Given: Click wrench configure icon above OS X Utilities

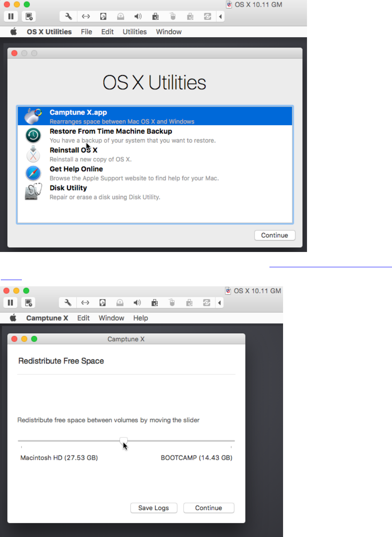Looking at the screenshot, I should [68, 17].
